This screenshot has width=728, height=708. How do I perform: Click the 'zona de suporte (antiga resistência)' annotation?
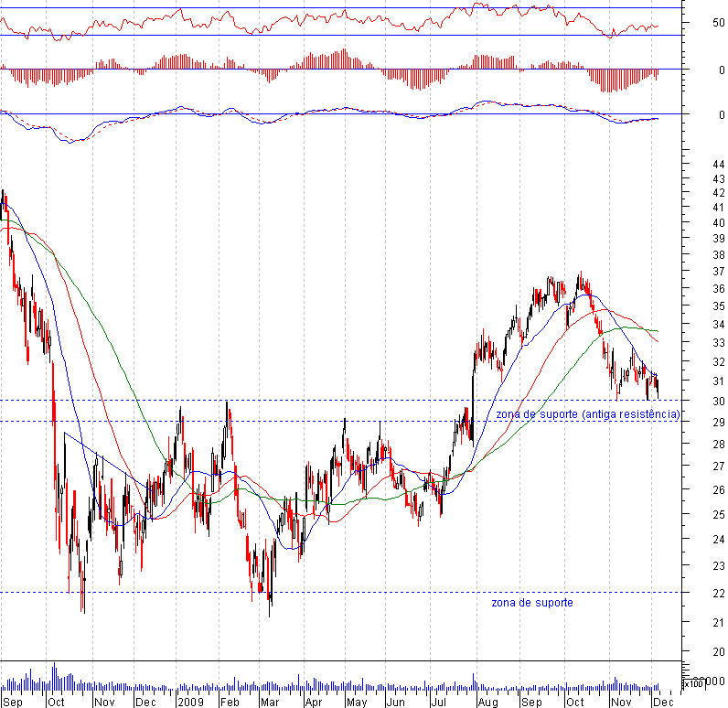tap(588, 414)
